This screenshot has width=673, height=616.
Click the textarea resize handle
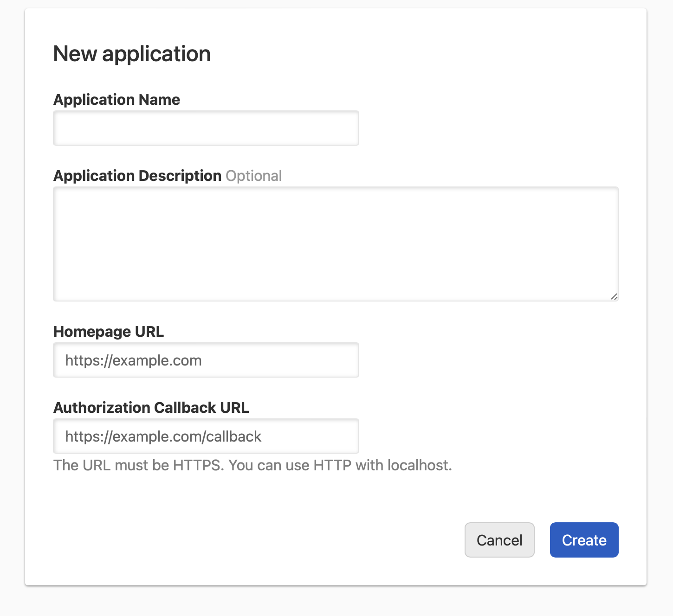click(x=615, y=297)
